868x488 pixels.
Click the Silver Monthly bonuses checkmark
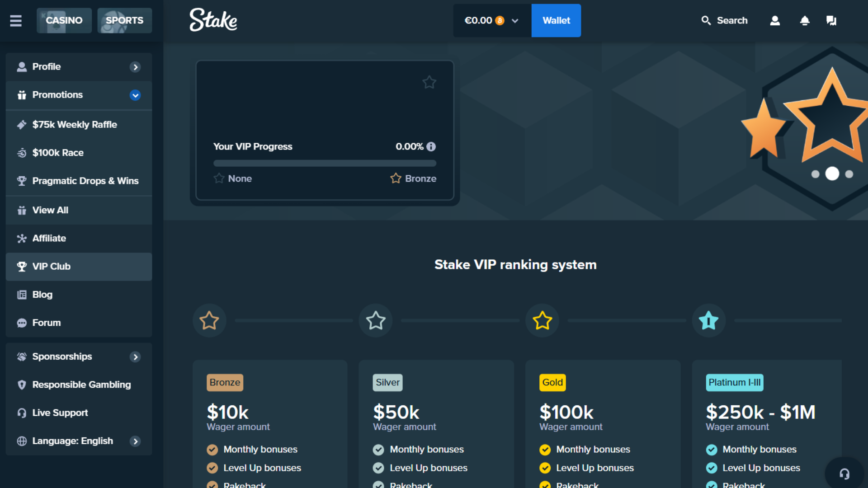378,450
